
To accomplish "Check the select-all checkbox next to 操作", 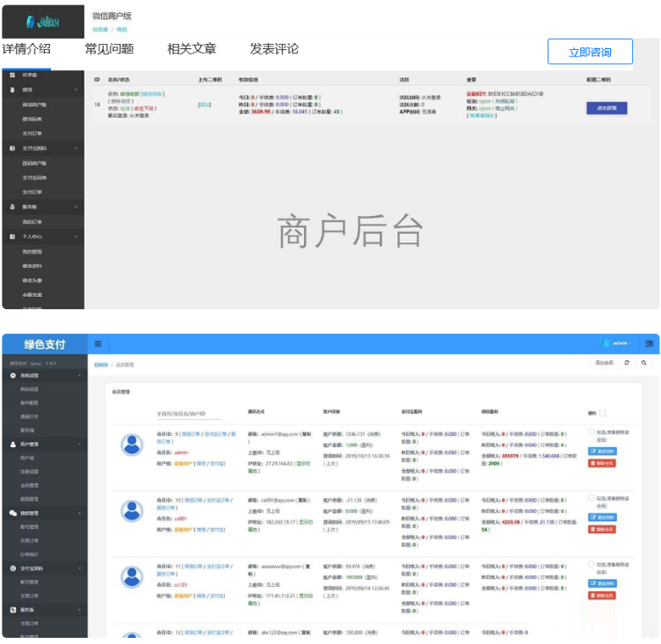I will (x=603, y=413).
